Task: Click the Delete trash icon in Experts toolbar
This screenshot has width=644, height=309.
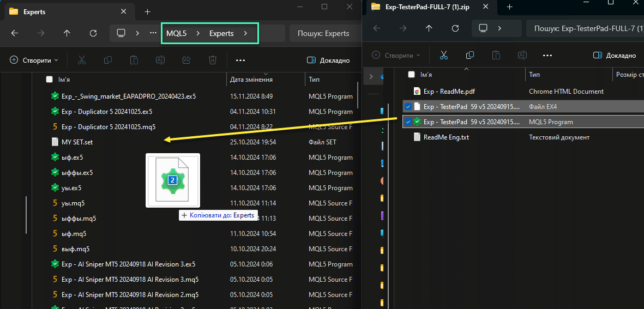Action: (x=213, y=60)
